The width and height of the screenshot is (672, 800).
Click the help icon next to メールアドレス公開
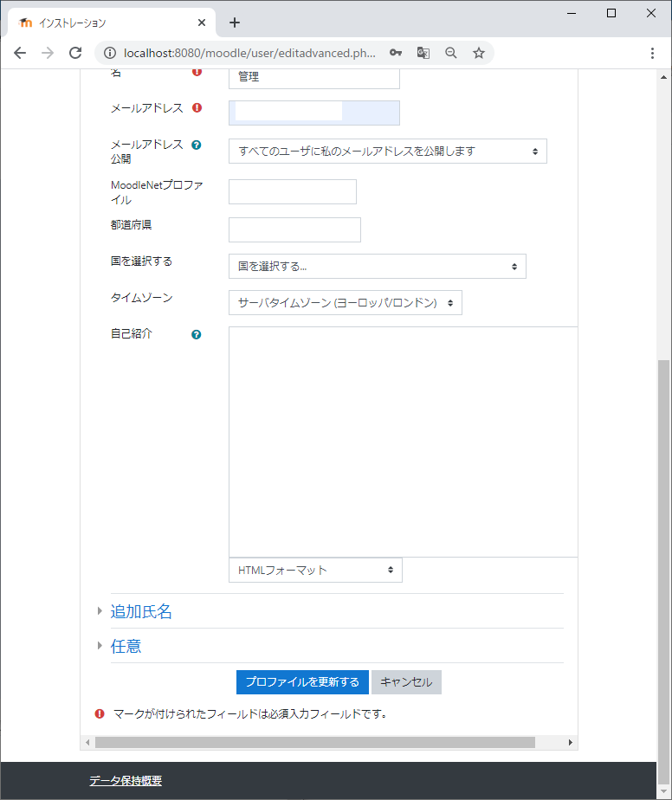point(196,145)
